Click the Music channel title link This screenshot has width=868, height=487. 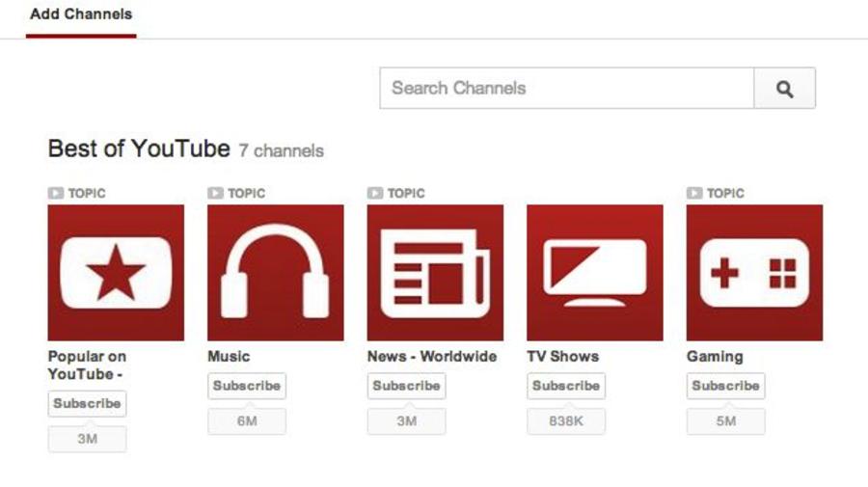pos(229,357)
